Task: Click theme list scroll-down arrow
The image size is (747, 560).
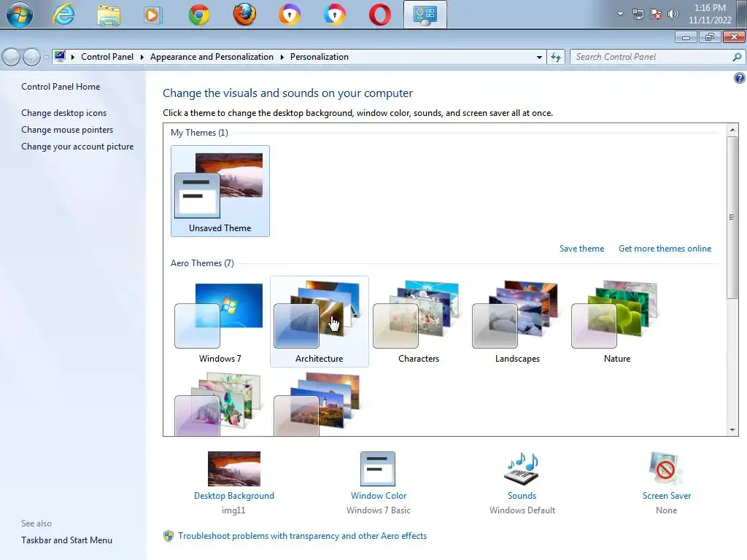Action: (732, 430)
